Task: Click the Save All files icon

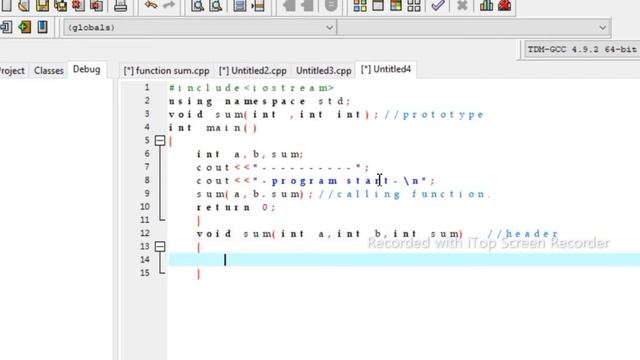Action: [60, 5]
